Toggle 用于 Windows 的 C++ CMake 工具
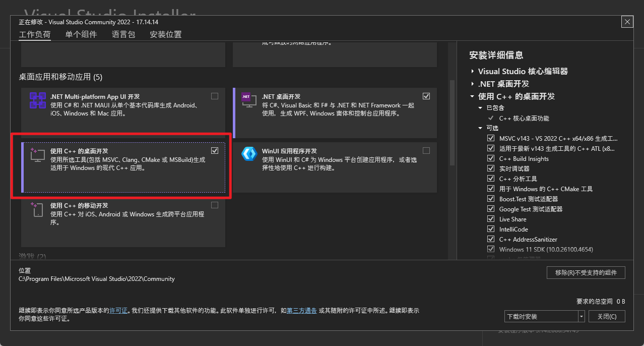Image resolution: width=644 pixels, height=346 pixels. [x=491, y=189]
